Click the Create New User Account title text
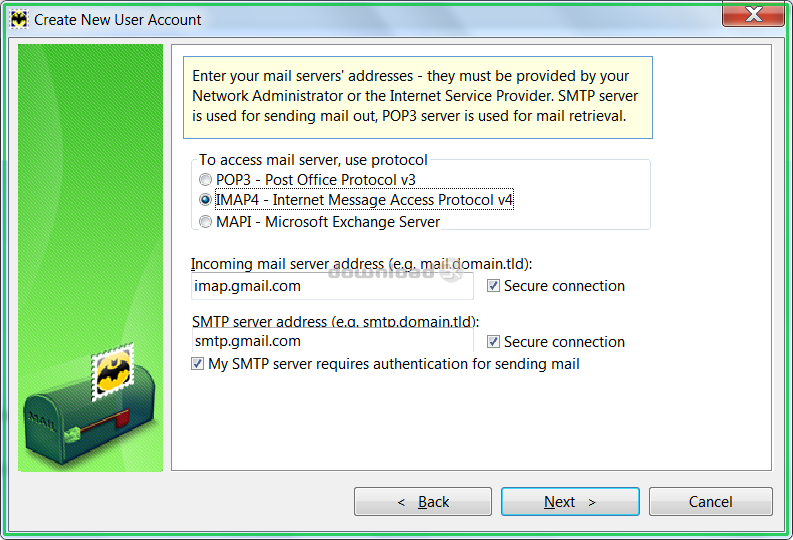793x540 pixels. tap(118, 19)
